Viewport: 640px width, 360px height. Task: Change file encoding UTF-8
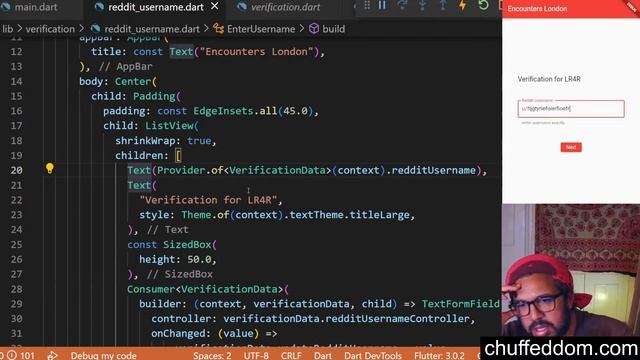click(256, 356)
